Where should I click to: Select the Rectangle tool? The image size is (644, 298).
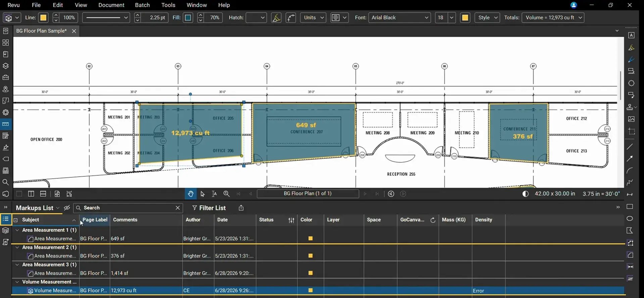[x=630, y=206]
